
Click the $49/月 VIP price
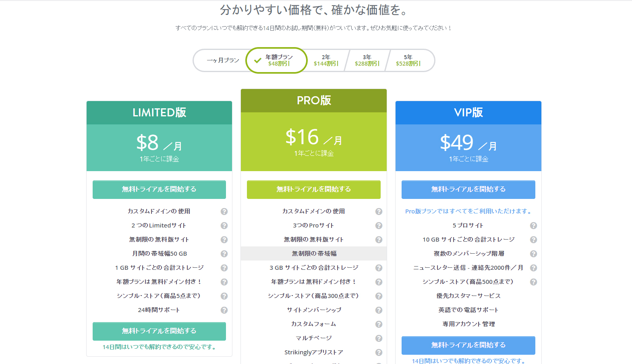[x=468, y=143]
